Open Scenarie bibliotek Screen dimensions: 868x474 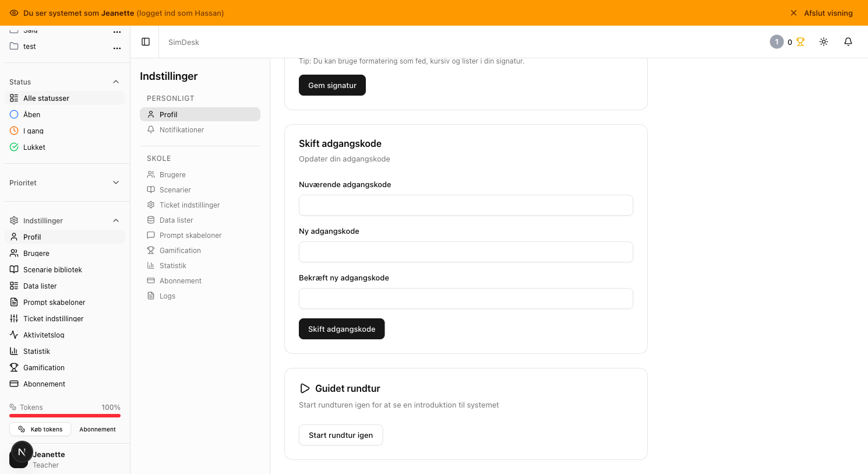coord(65,270)
